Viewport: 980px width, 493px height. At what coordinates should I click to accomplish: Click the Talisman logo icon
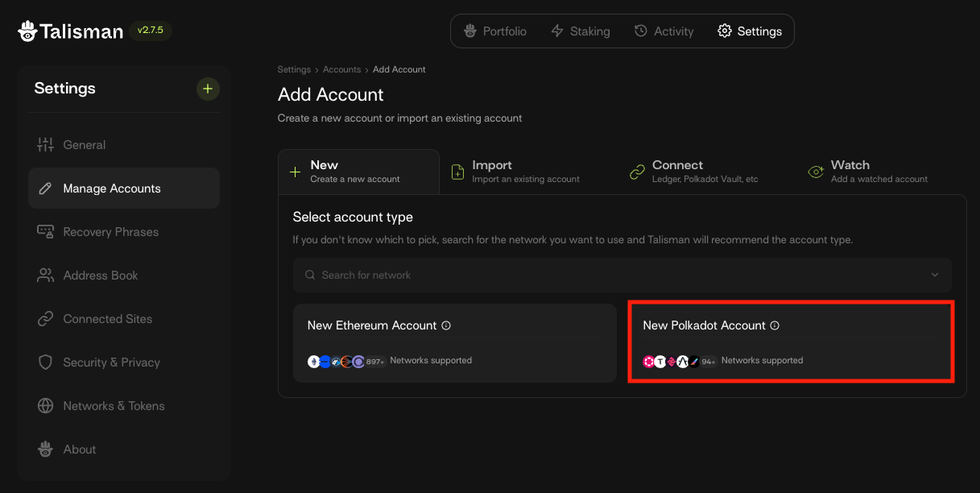pos(28,31)
